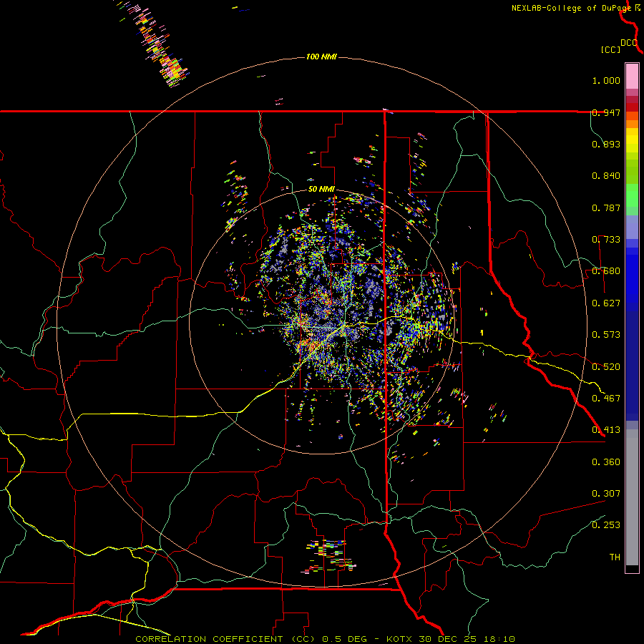Select the 0.360 legend value

coord(606,462)
